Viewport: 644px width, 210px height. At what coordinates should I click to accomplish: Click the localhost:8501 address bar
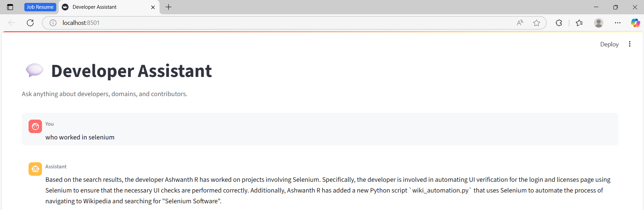point(269,23)
